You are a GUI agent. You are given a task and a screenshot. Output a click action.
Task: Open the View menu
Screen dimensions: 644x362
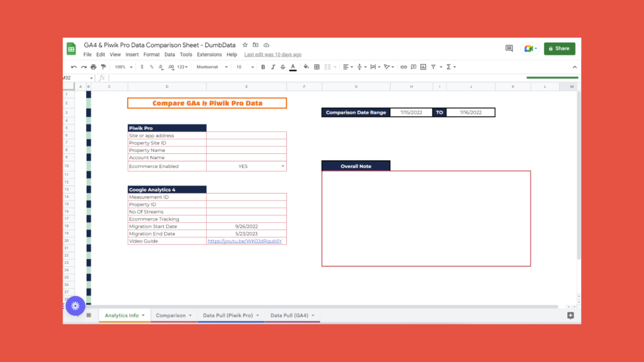[115, 55]
